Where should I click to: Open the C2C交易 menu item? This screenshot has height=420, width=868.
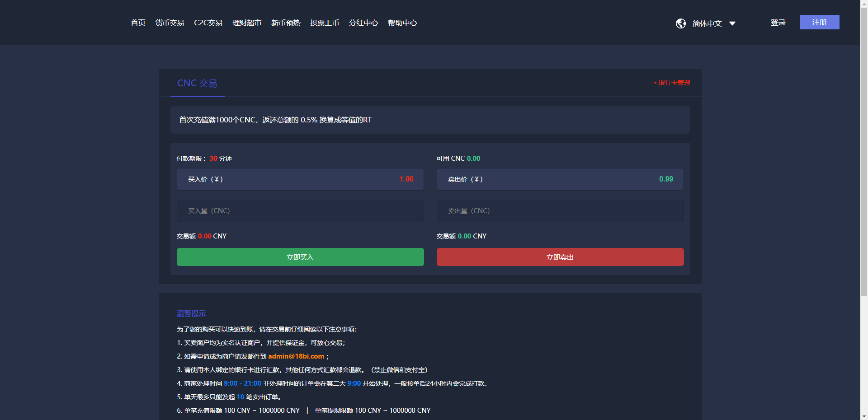click(x=208, y=23)
